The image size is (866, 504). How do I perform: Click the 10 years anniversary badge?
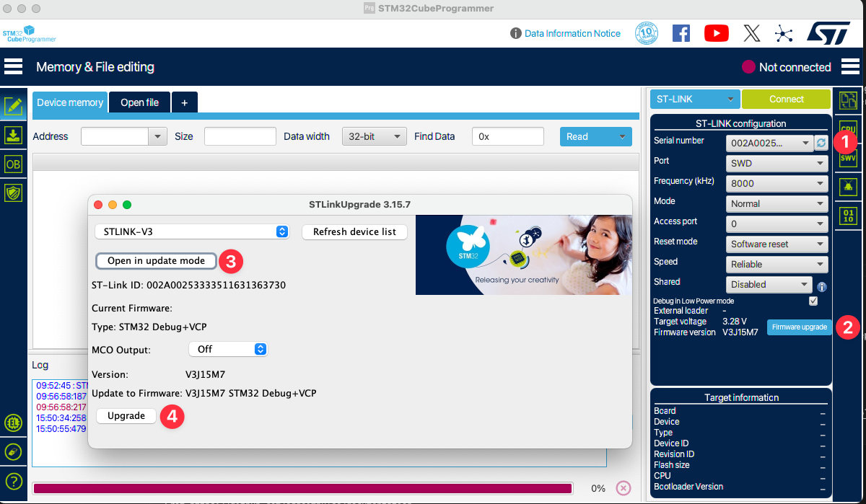[x=647, y=33]
